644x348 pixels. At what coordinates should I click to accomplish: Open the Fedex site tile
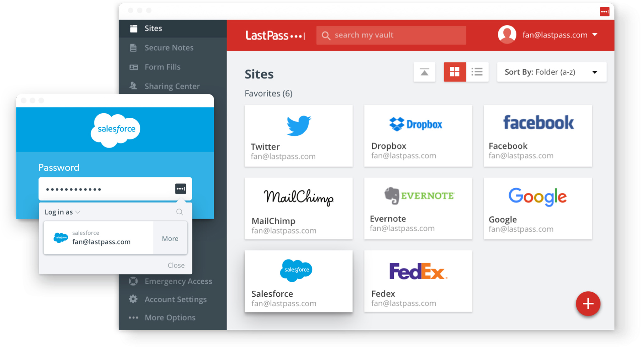click(x=418, y=281)
